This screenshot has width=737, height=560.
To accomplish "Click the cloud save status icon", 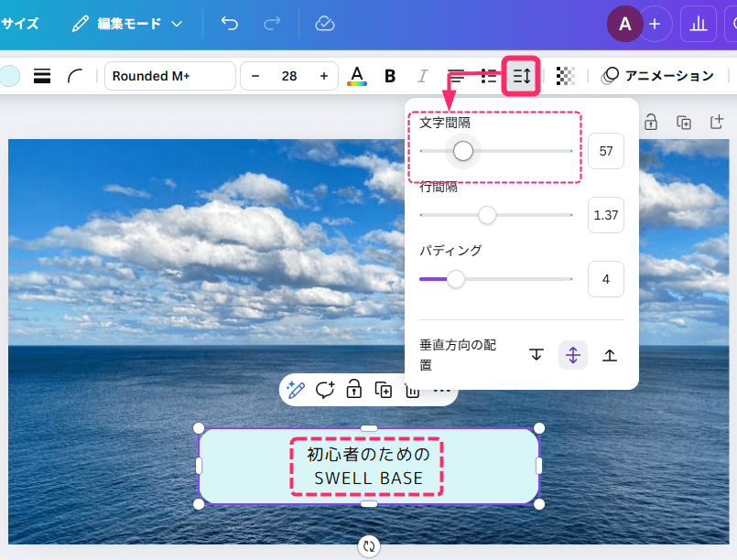I will click(x=324, y=23).
